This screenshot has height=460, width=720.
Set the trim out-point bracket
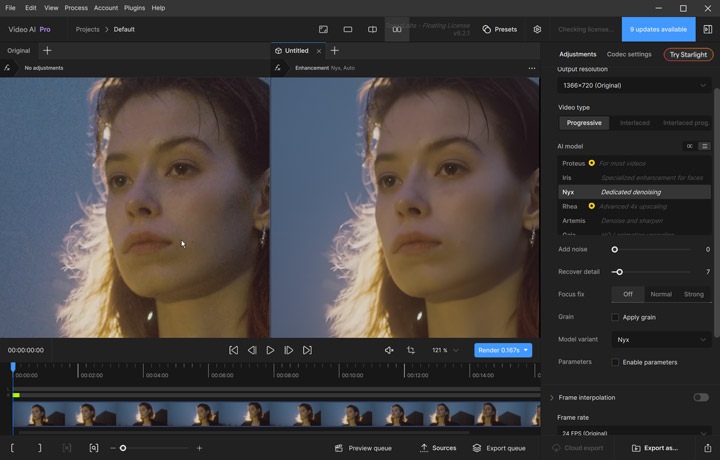point(40,448)
